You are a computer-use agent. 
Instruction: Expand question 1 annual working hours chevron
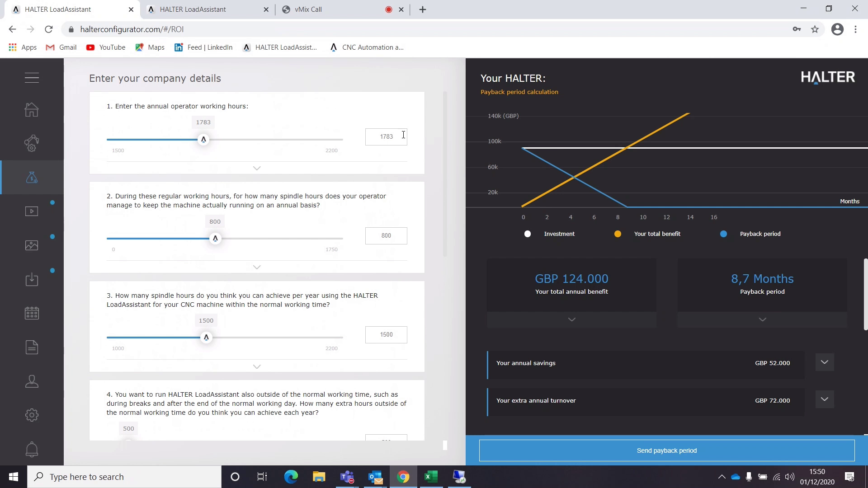click(x=257, y=168)
